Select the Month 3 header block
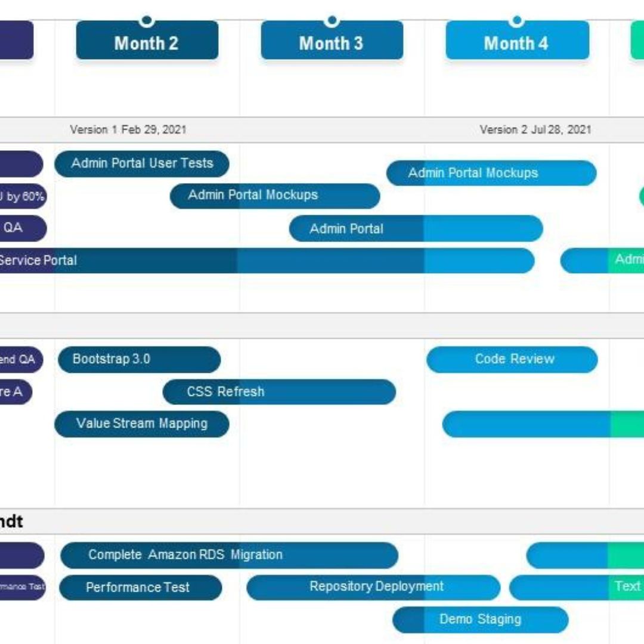This screenshot has width=644, height=644. click(332, 43)
